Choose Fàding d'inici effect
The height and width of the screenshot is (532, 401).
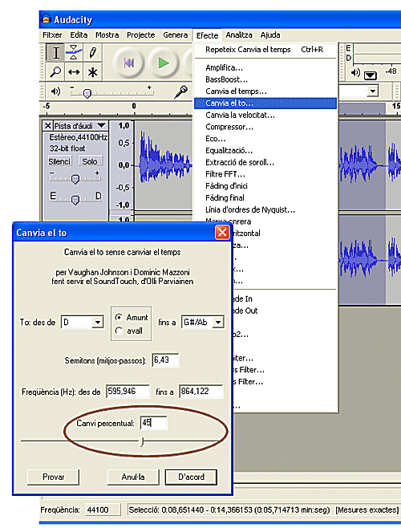265,186
